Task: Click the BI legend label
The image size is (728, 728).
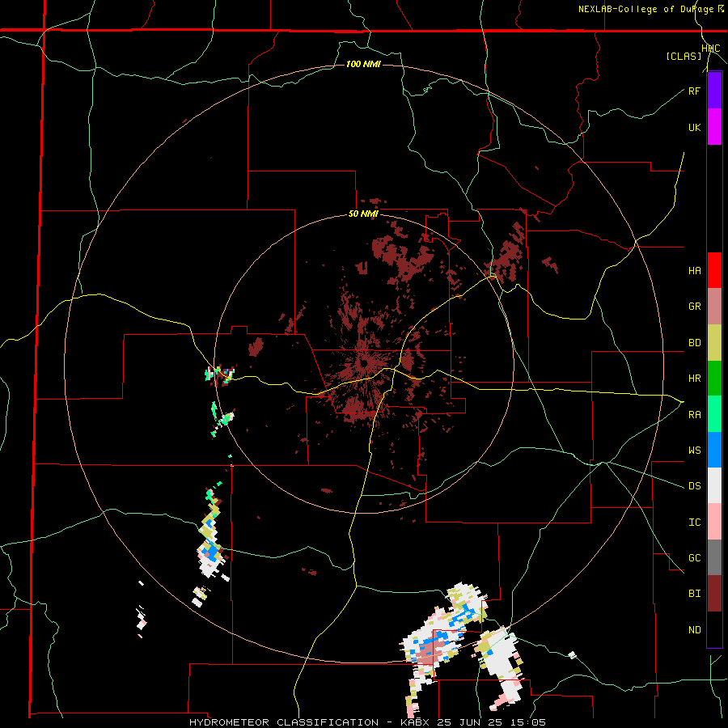Action: click(x=694, y=594)
